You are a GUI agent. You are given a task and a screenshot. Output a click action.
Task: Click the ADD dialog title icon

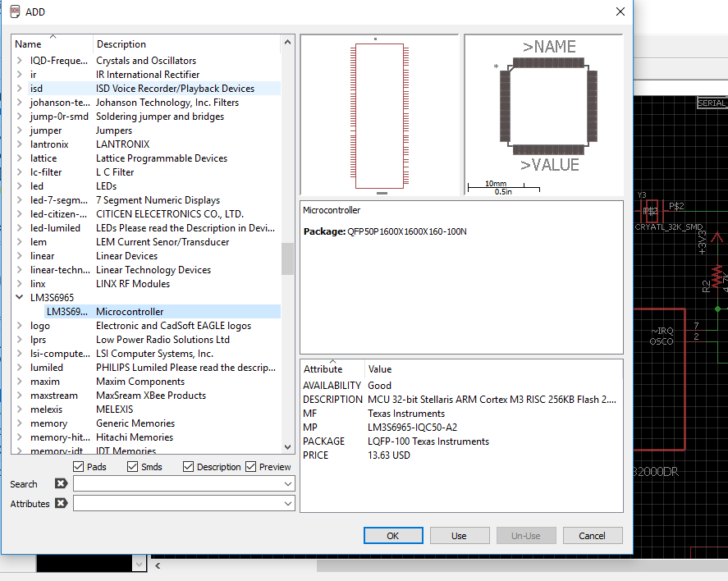pyautogui.click(x=15, y=11)
